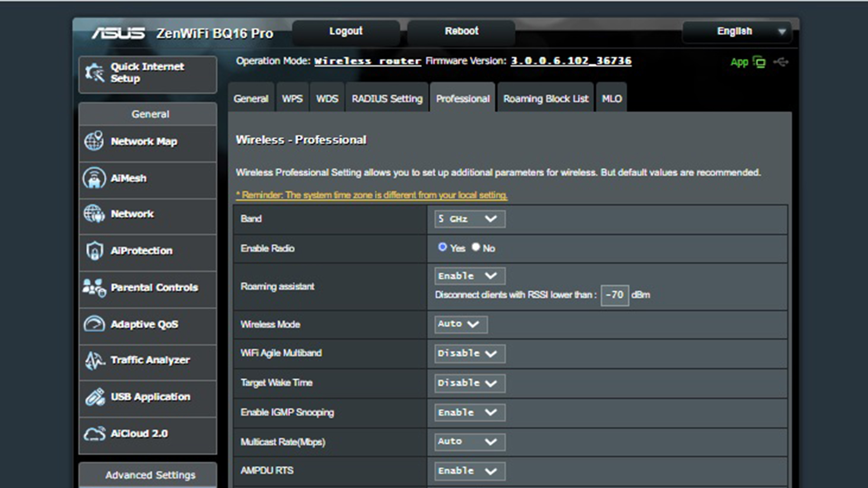Click the Parental Controls people icon
Viewport: 868px width, 488px height.
(94, 287)
